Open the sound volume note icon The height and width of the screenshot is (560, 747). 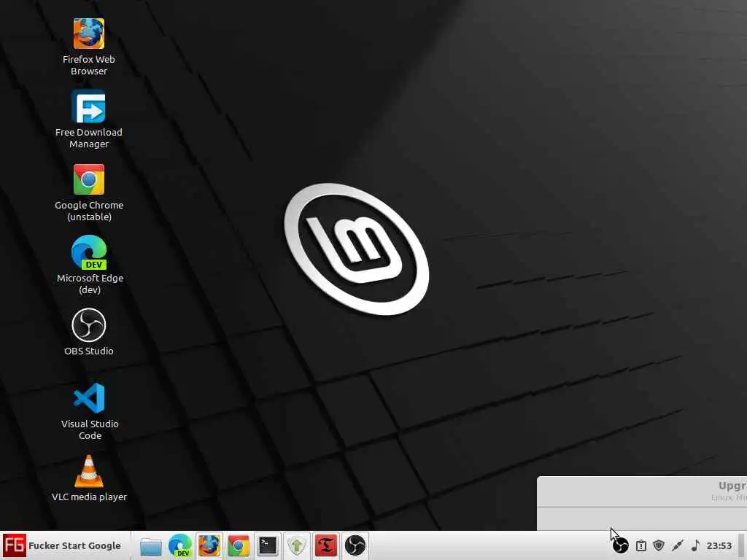click(x=695, y=545)
